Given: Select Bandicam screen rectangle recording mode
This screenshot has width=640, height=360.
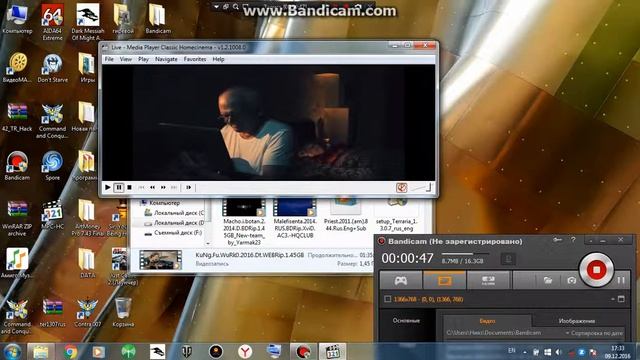Looking at the screenshot, I should [x=444, y=280].
